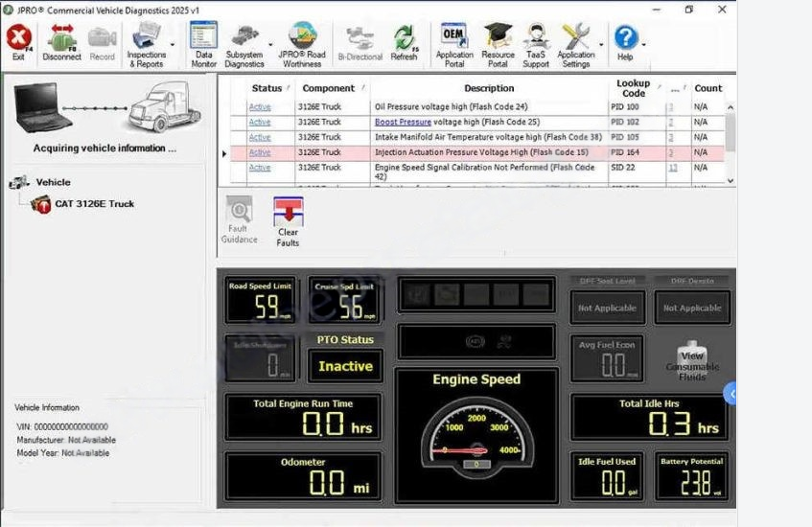Expand the Application Settings dropdown arrow
This screenshot has width=812, height=527.
pyautogui.click(x=602, y=45)
